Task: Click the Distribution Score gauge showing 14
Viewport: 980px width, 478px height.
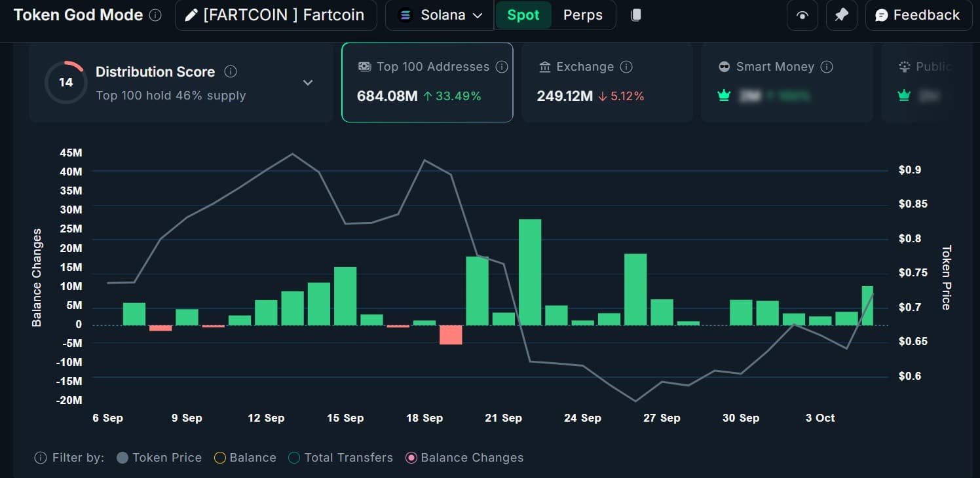Action: point(66,82)
